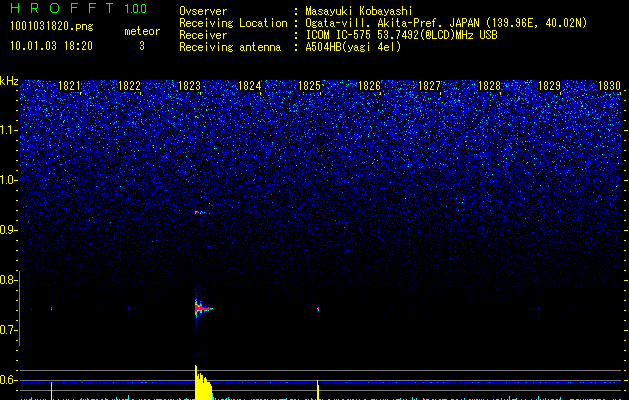Click the faint echo just before 1821
629x400 pixels.
coord(51,309)
